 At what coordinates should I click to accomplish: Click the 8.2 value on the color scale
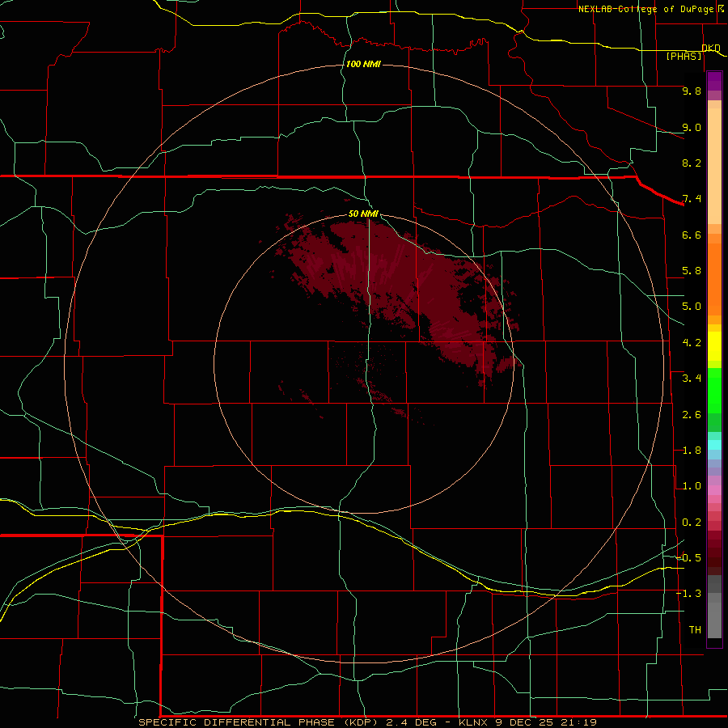(x=692, y=163)
